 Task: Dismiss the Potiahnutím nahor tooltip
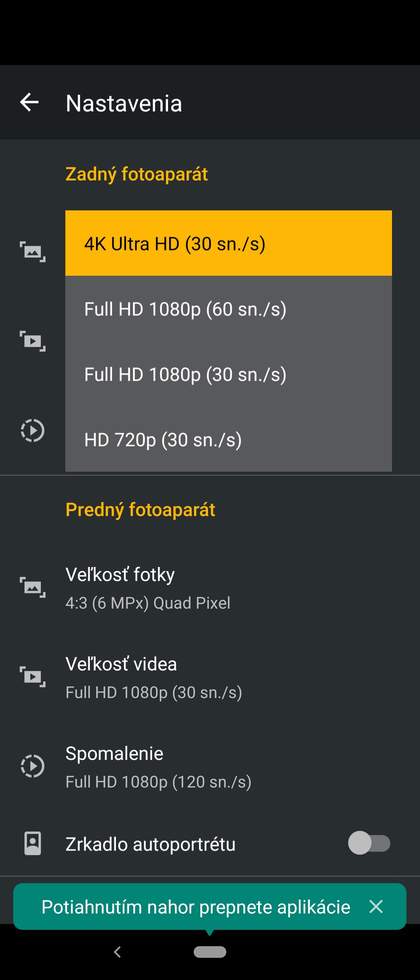click(x=376, y=906)
